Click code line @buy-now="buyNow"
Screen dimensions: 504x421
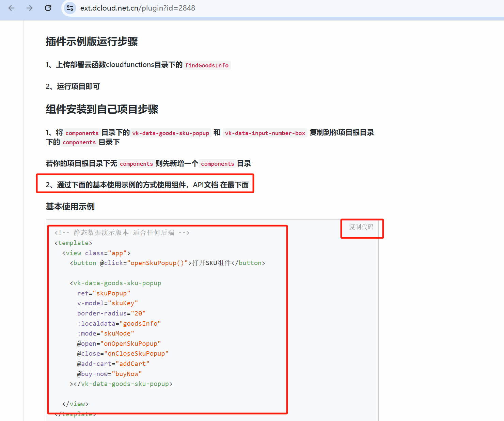(110, 374)
